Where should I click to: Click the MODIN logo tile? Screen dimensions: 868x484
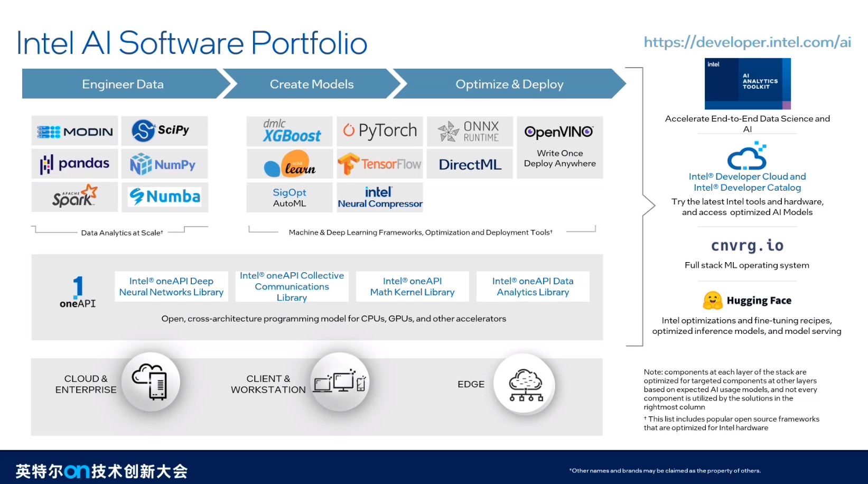[74, 131]
